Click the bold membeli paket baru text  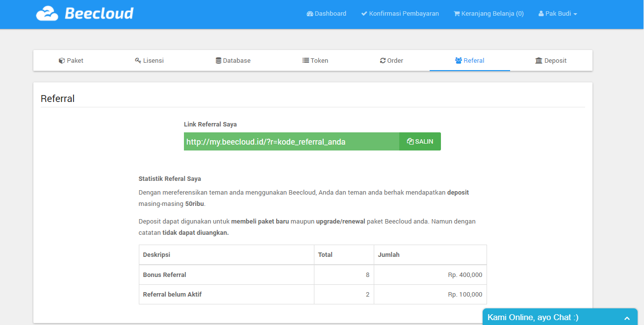[260, 222]
